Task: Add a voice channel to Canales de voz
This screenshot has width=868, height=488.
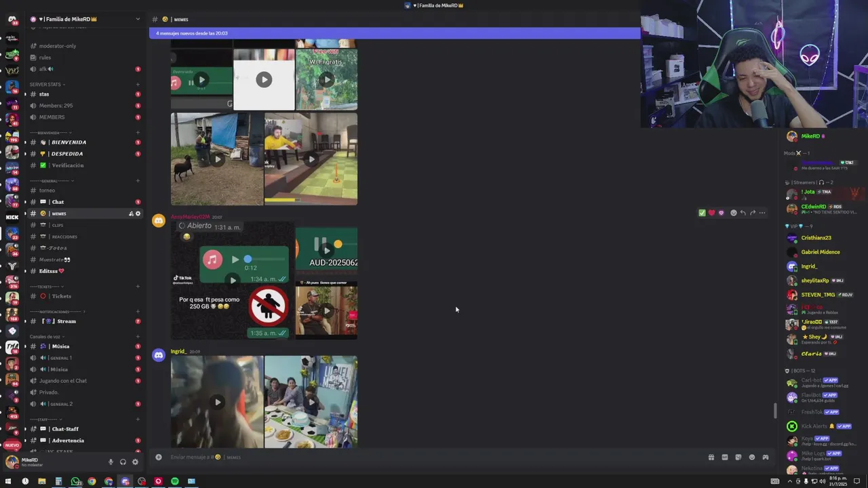Action: pyautogui.click(x=138, y=336)
